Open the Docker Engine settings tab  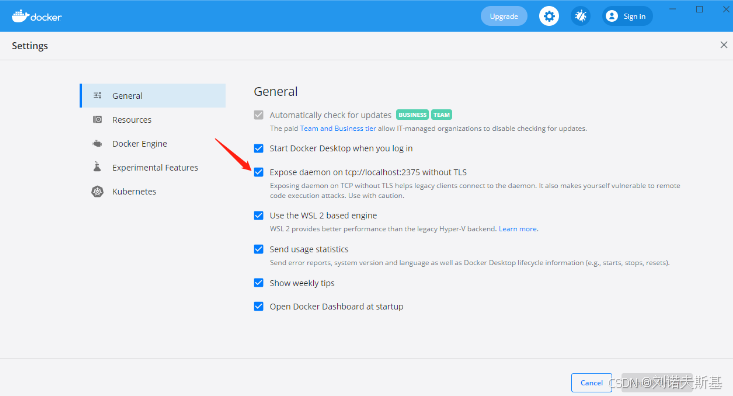[x=153, y=144]
